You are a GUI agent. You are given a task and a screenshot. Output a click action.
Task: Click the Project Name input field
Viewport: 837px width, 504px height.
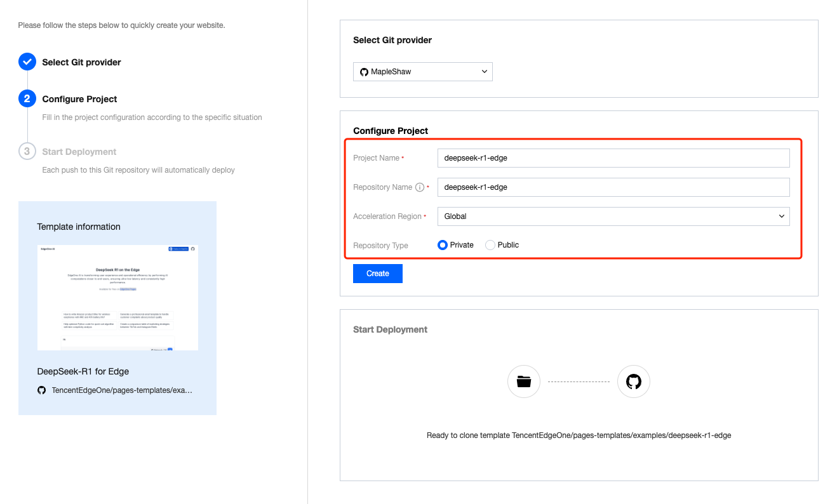(613, 158)
